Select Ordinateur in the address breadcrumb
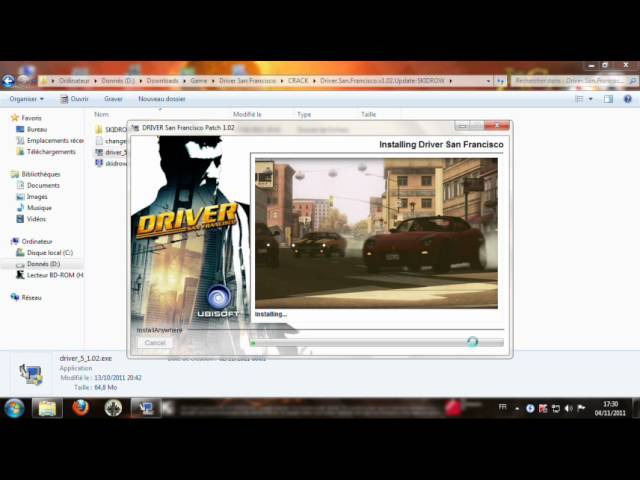640x480 pixels. pos(73,81)
